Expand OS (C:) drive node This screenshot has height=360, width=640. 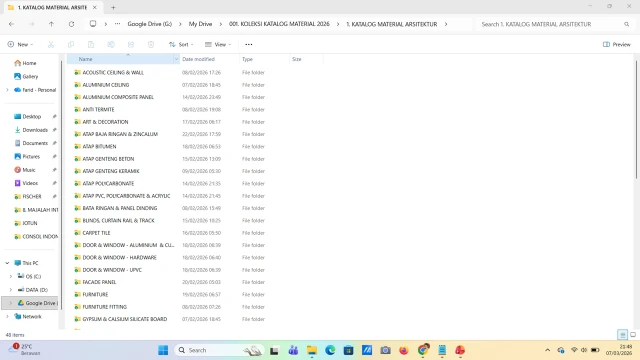pos(11,276)
